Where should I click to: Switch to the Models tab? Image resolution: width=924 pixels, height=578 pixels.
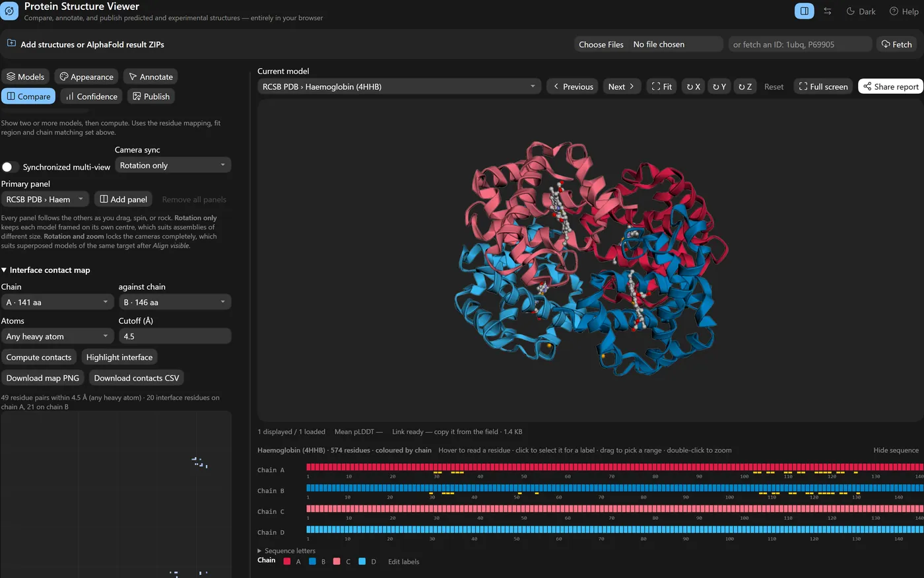click(26, 77)
